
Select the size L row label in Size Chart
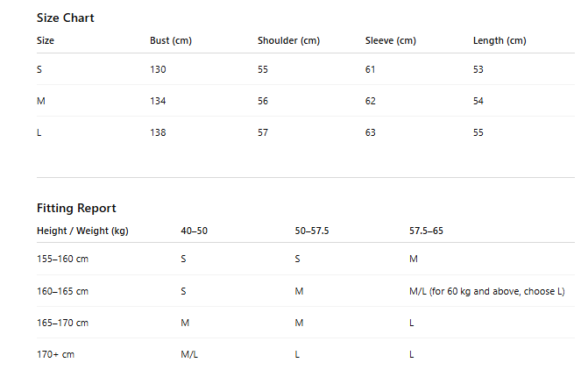click(x=39, y=132)
